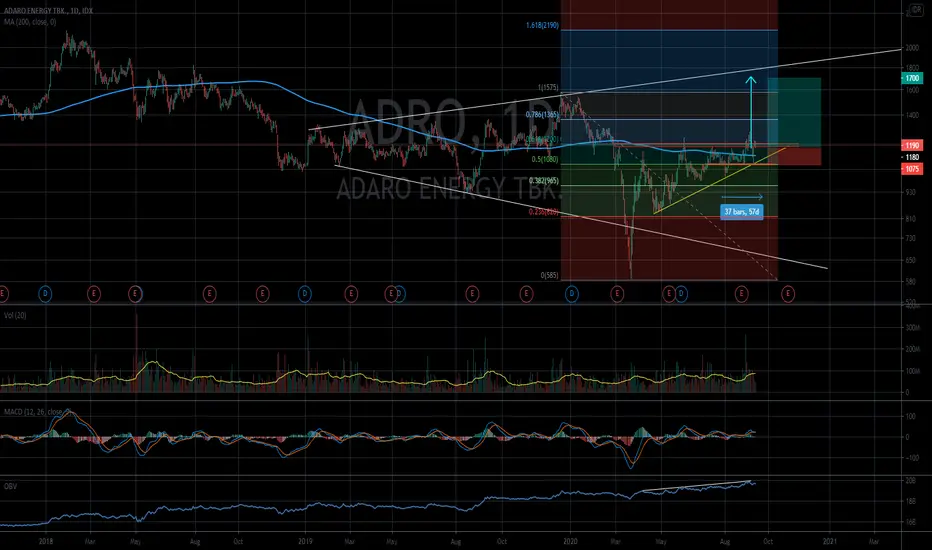Screen dimensions: 932x550
Task: Open the upcoming earnings marker after October 2020
Action: click(x=788, y=293)
